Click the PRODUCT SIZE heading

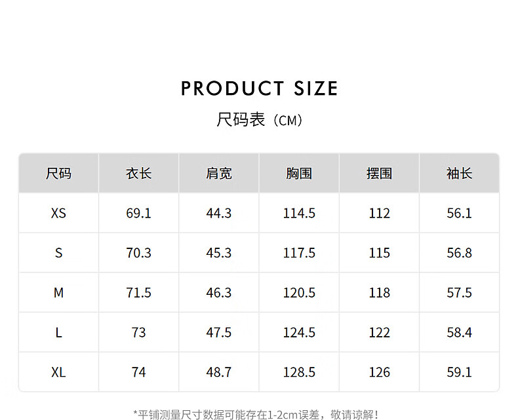(x=259, y=88)
